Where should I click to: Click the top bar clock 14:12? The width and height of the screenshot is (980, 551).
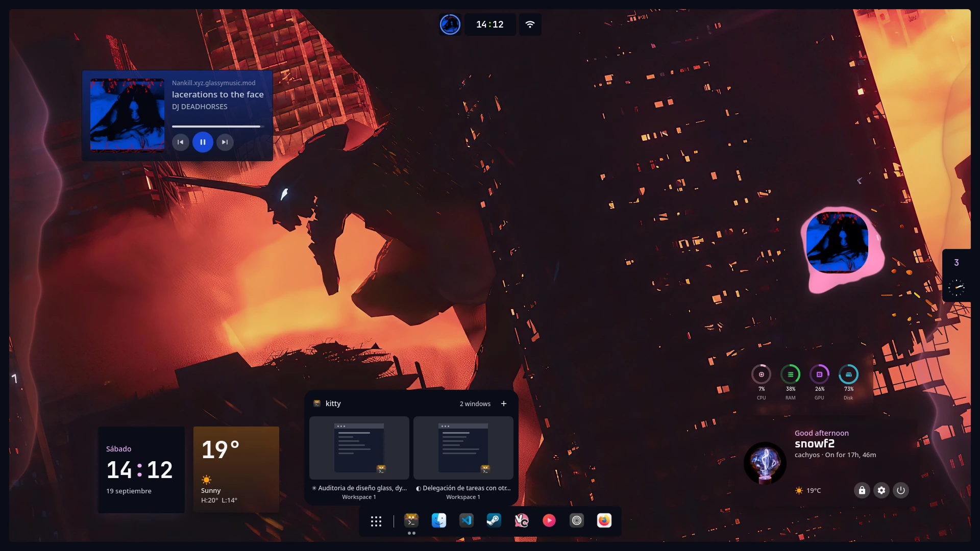(x=490, y=24)
